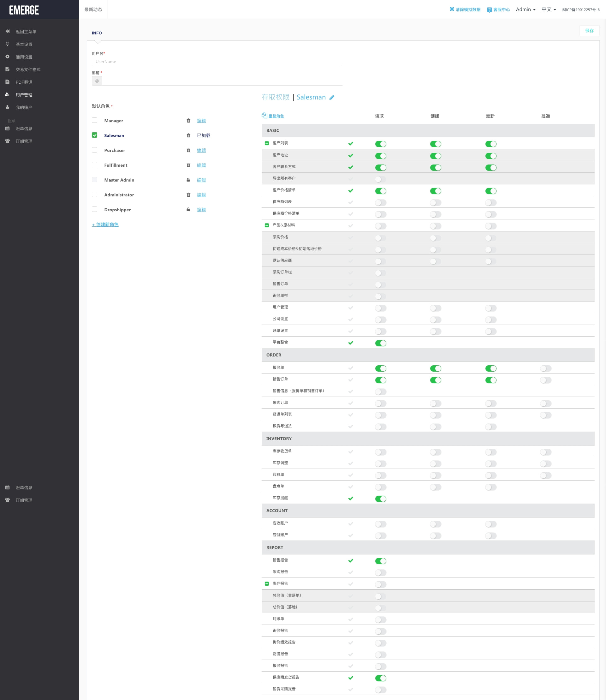Click the UserName input field
Image resolution: width=606 pixels, height=700 pixels.
coord(217,62)
